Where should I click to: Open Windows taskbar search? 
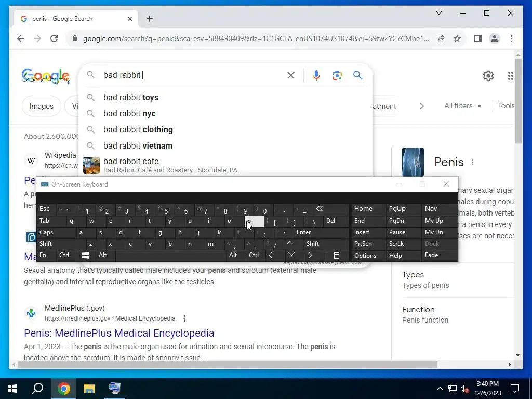tap(37, 389)
